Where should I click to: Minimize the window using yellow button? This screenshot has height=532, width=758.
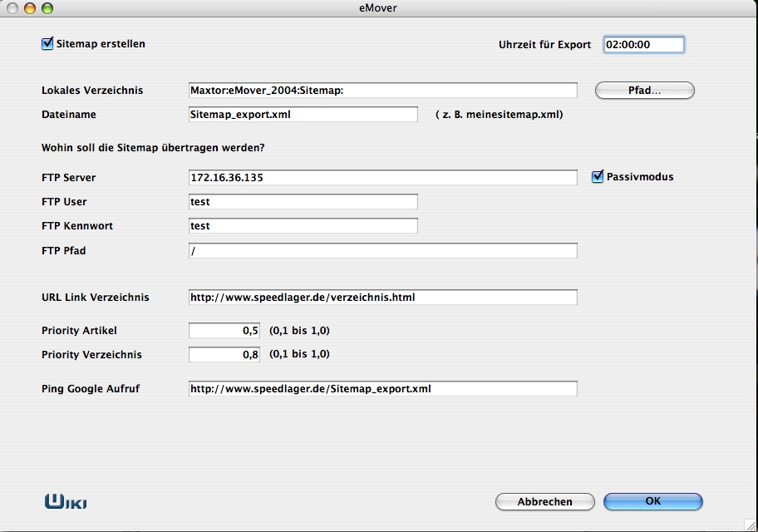pyautogui.click(x=31, y=8)
